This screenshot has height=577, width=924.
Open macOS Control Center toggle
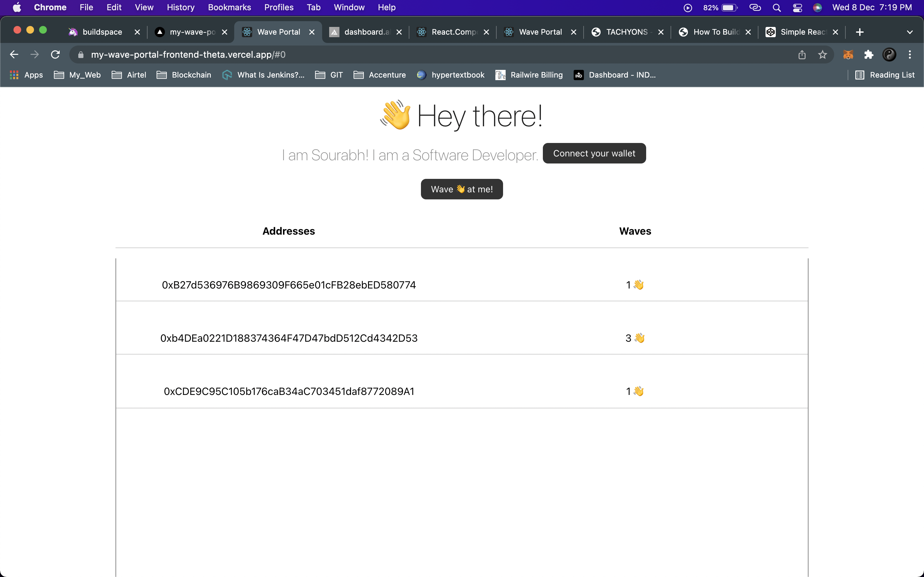tap(798, 7)
